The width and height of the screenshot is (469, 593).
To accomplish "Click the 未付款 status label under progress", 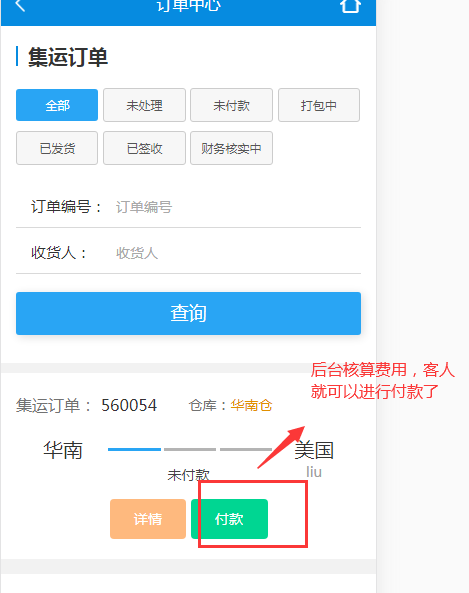I will 188,475.
